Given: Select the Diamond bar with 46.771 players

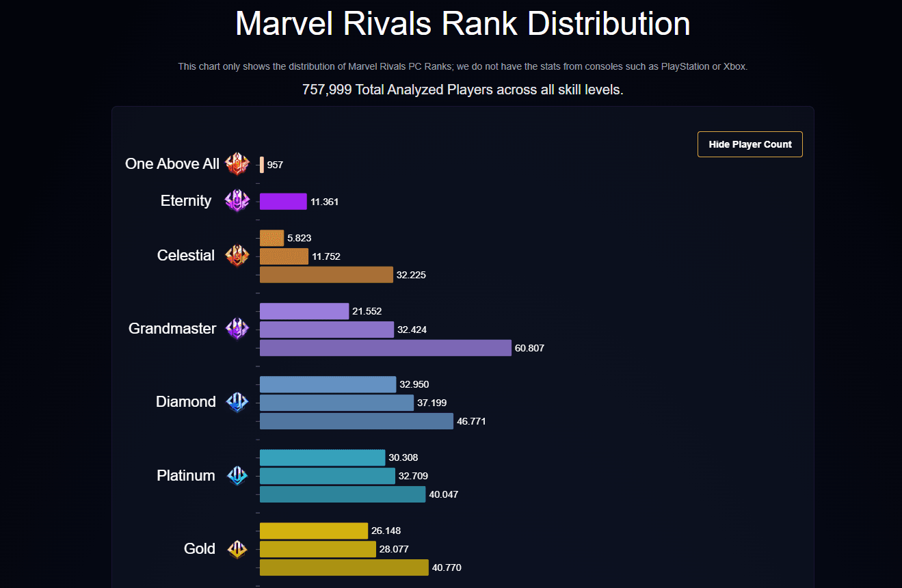Looking at the screenshot, I should click(356, 421).
